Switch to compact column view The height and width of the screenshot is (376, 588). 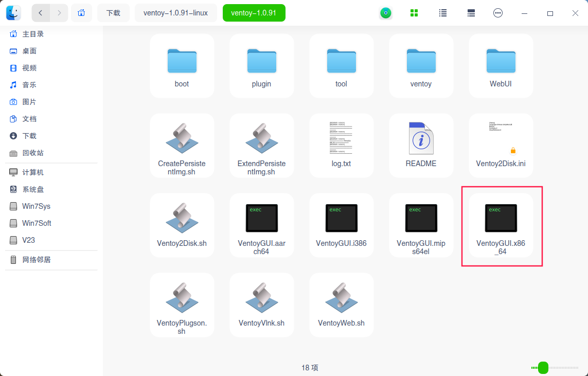pos(471,13)
